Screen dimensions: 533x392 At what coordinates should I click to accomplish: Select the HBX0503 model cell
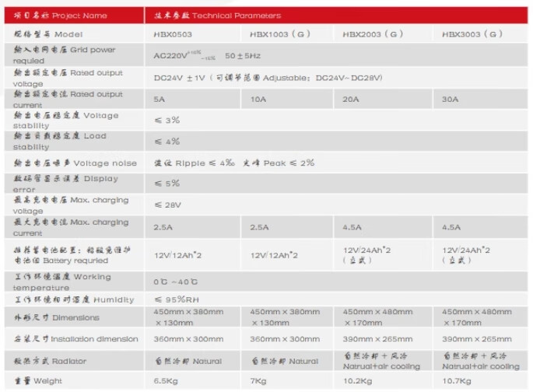172,34
